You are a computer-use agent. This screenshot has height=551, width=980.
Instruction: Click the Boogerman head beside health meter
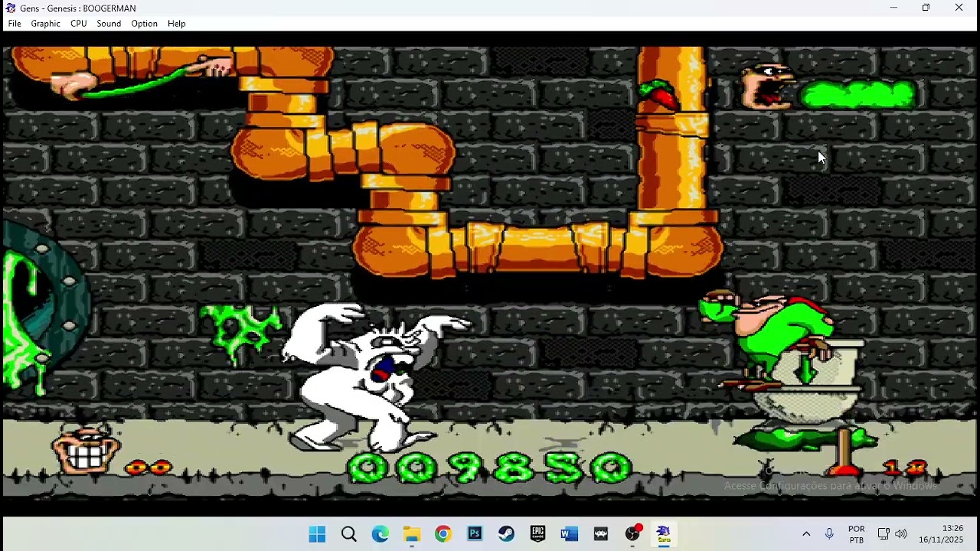click(x=767, y=86)
